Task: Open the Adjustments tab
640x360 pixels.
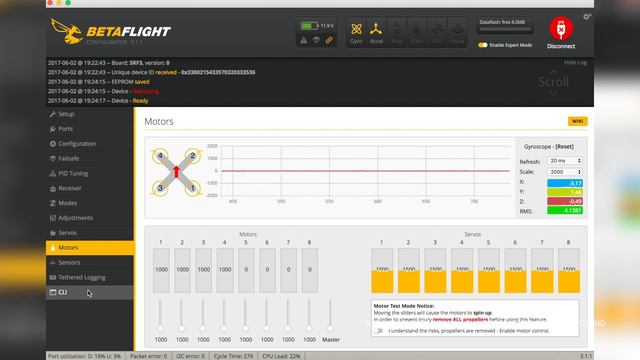Action: [90, 218]
